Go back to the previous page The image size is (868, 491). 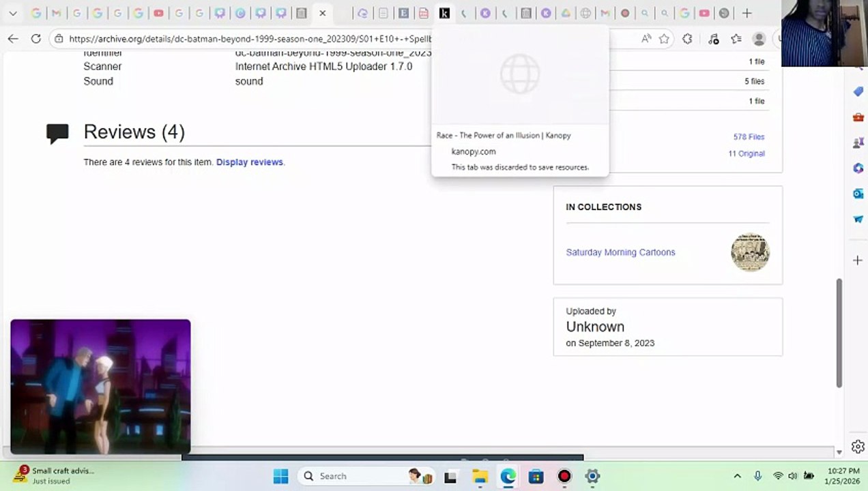click(x=13, y=39)
